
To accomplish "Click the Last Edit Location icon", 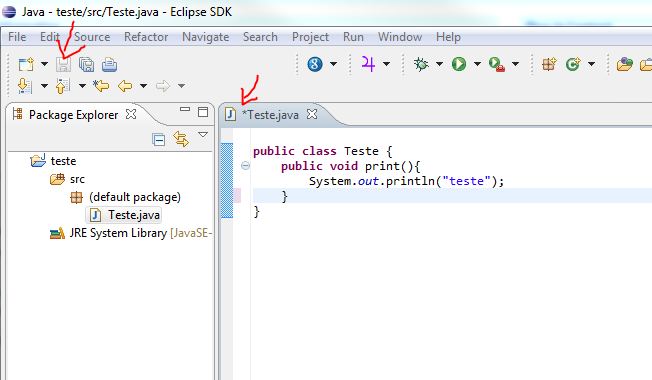I will coord(101,86).
